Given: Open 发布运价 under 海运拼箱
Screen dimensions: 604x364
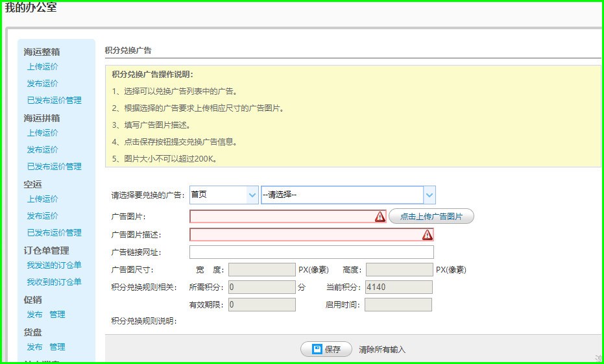Looking at the screenshot, I should [42, 149].
